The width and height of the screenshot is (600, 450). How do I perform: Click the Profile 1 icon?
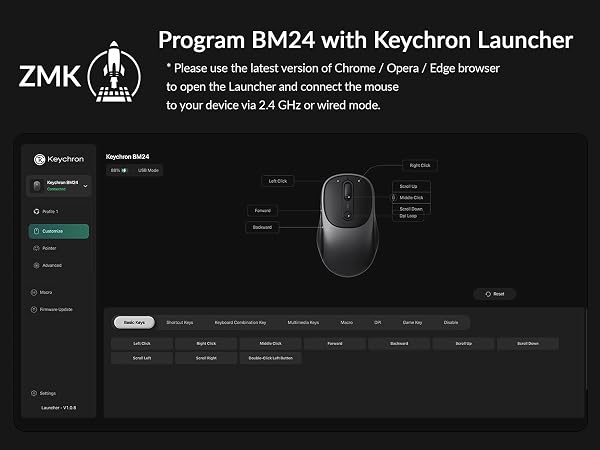click(x=36, y=211)
